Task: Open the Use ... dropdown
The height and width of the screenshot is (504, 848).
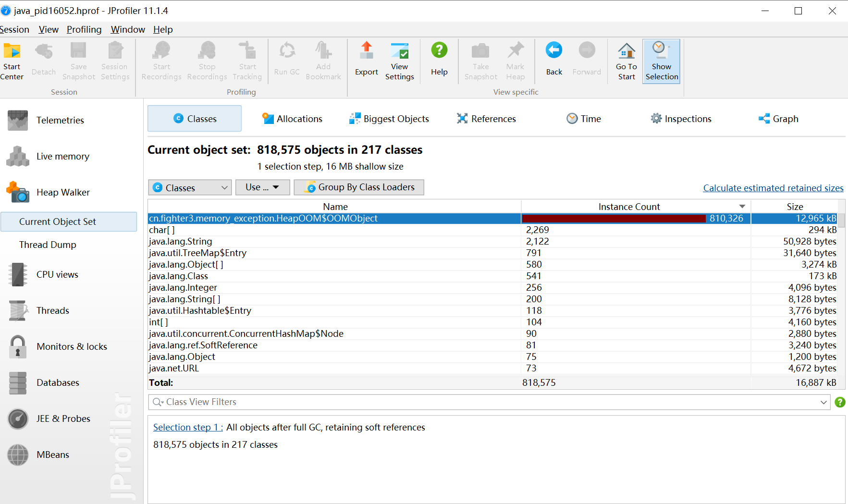Action: tap(262, 187)
